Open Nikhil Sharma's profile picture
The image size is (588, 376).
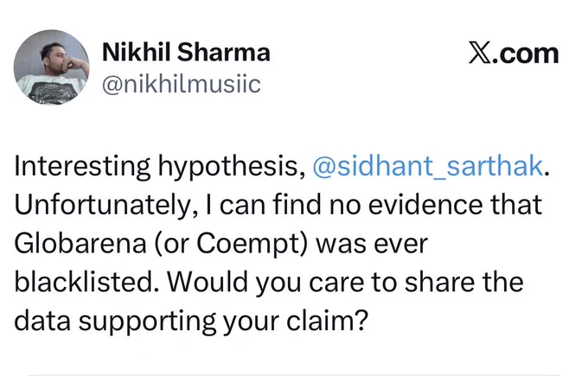pos(51,67)
